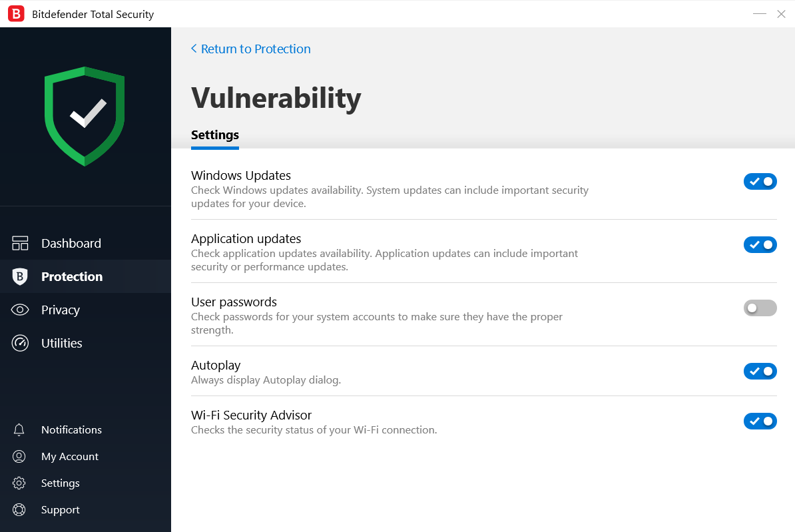795x532 pixels.
Task: Disable Wi-Fi Security Advisor toggle
Action: 760,421
